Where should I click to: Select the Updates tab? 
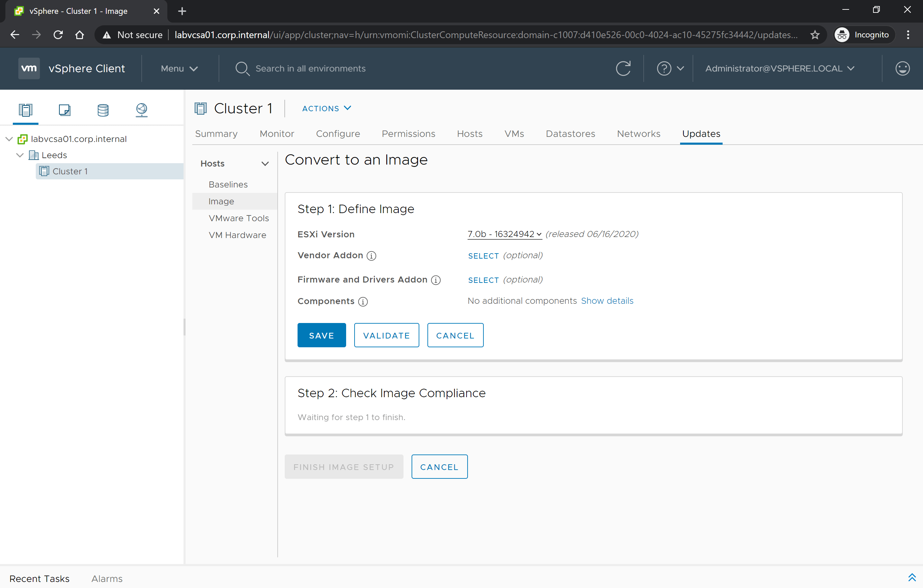pos(701,134)
